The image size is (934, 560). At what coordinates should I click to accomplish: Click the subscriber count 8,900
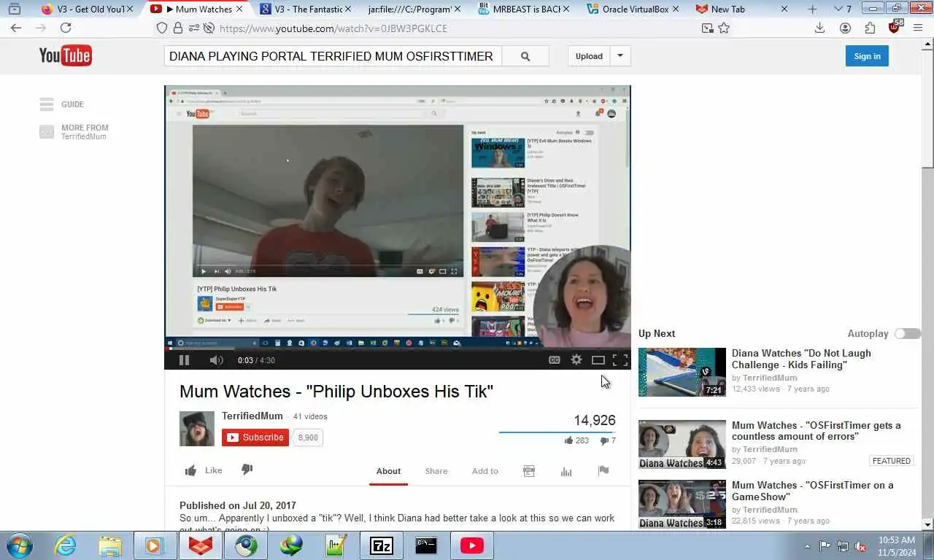(308, 437)
